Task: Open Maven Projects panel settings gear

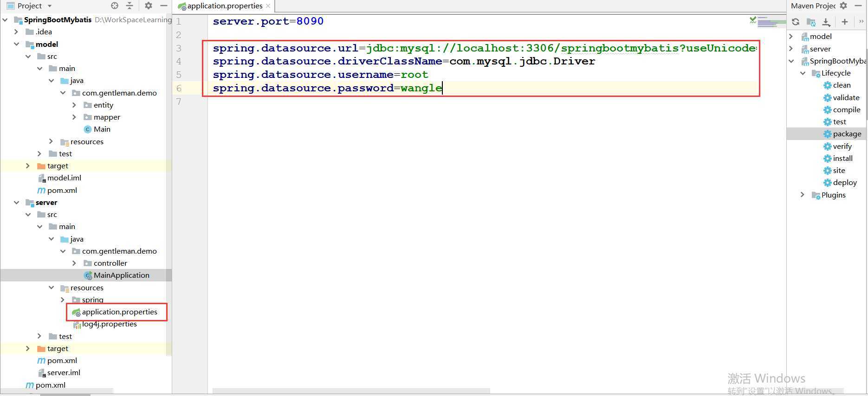Action: tap(843, 6)
